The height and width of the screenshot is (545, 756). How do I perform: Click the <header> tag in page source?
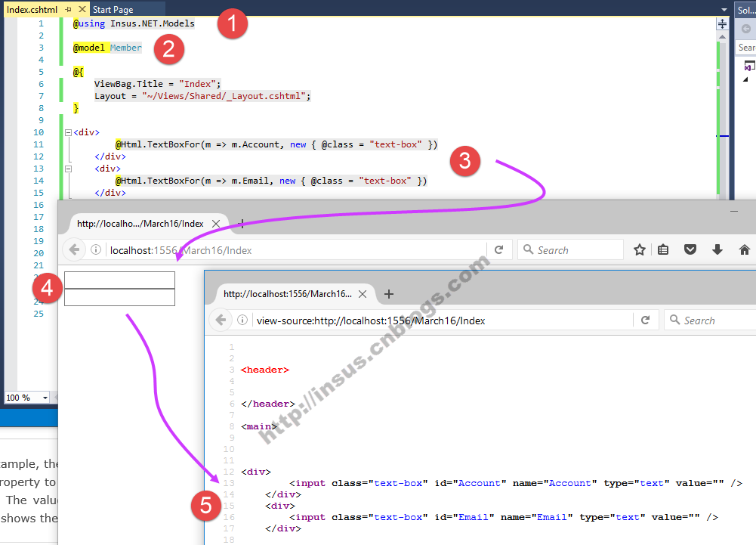[x=264, y=370]
